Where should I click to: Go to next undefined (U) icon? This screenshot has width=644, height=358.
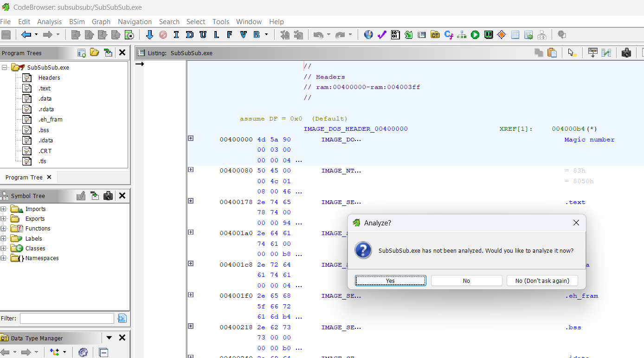(x=203, y=35)
